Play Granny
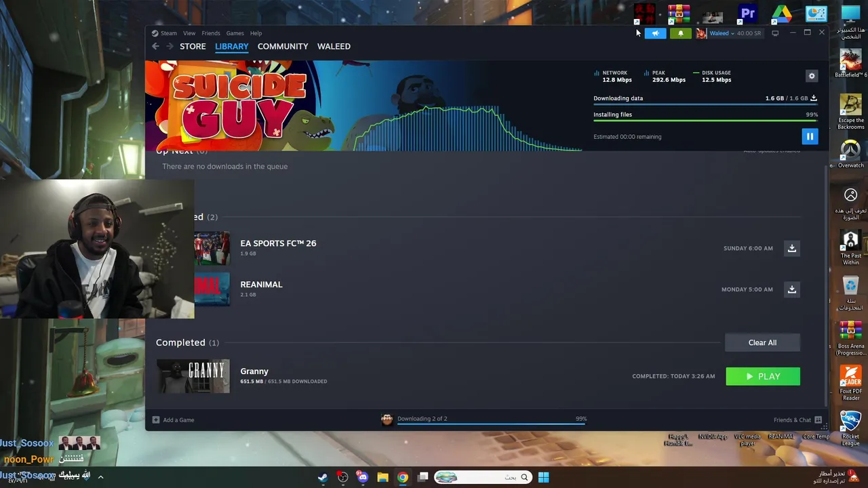This screenshot has height=488, width=868. tap(763, 376)
